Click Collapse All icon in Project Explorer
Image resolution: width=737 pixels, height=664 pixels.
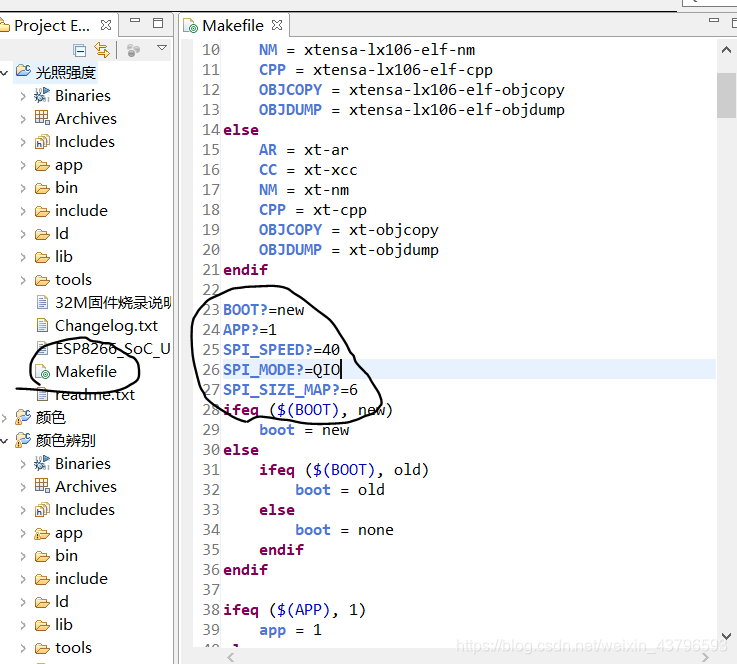(79, 50)
